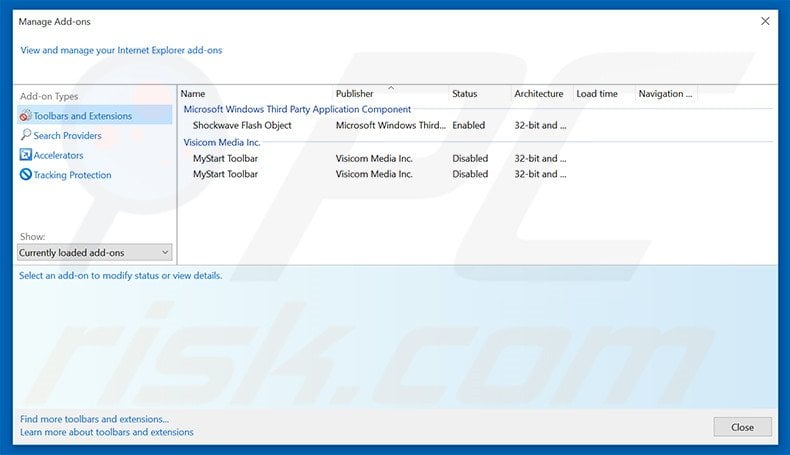The image size is (790, 455).
Task: Click the Accelerators arrow icon
Action: [25, 155]
